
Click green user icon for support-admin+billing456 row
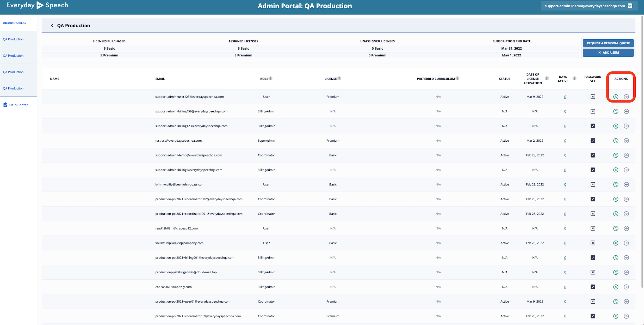(x=616, y=111)
